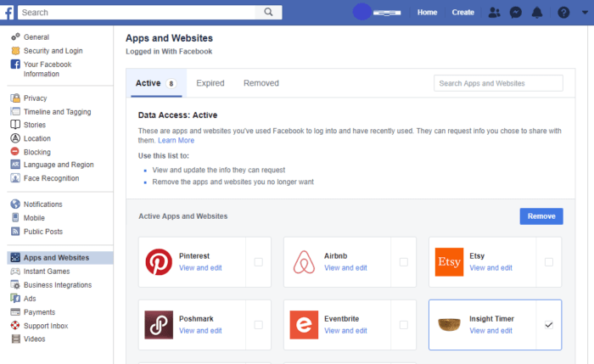
Task: Click the Support Inbox lifebuoy icon
Action: (15, 325)
